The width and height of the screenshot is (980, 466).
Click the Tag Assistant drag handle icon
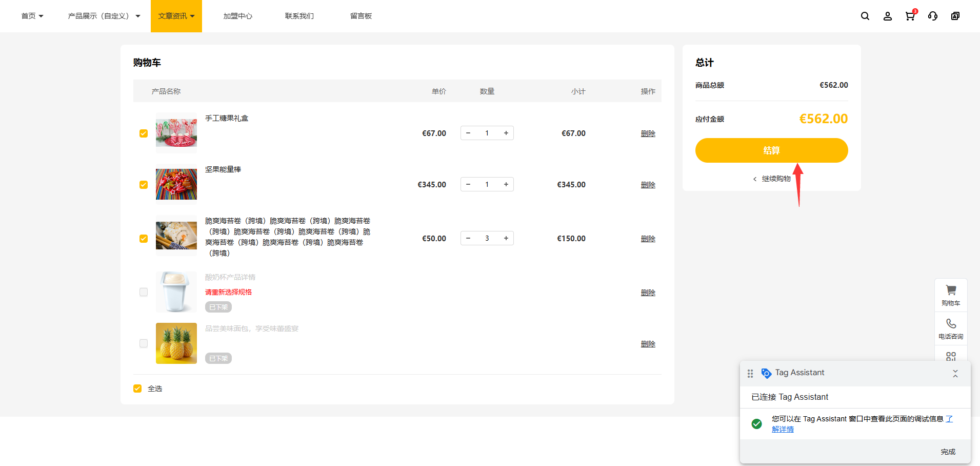point(750,373)
